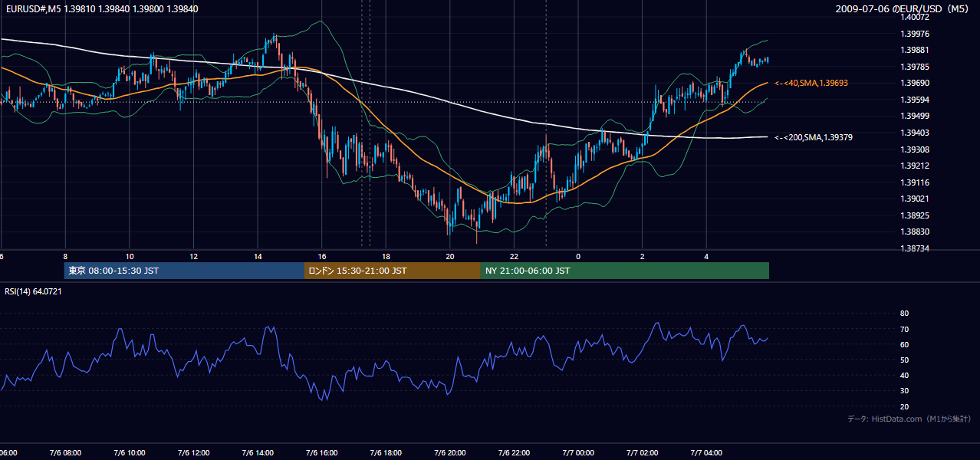The height and width of the screenshot is (460, 980).
Task: Click price axis label 1.38734
Action: (x=916, y=248)
